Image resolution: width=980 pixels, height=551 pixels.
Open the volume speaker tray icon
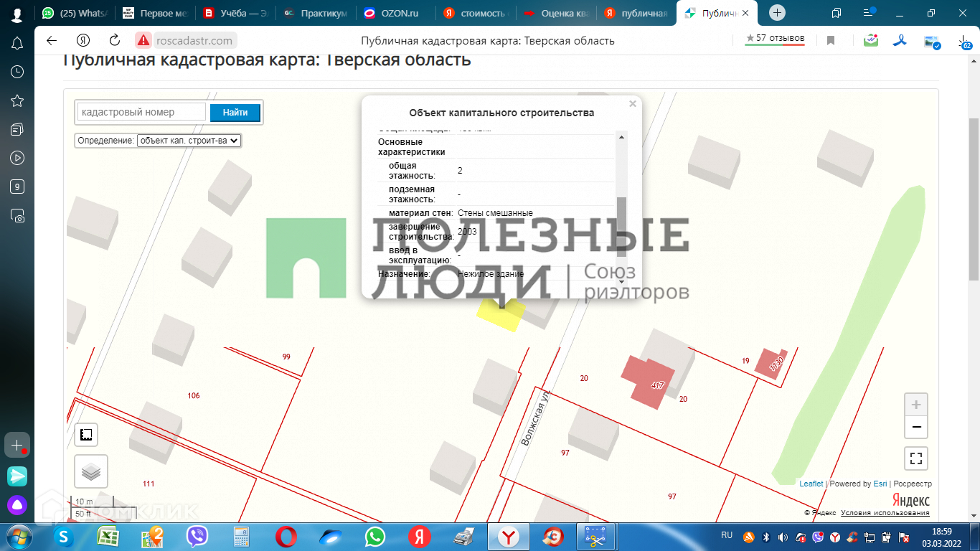tap(783, 537)
